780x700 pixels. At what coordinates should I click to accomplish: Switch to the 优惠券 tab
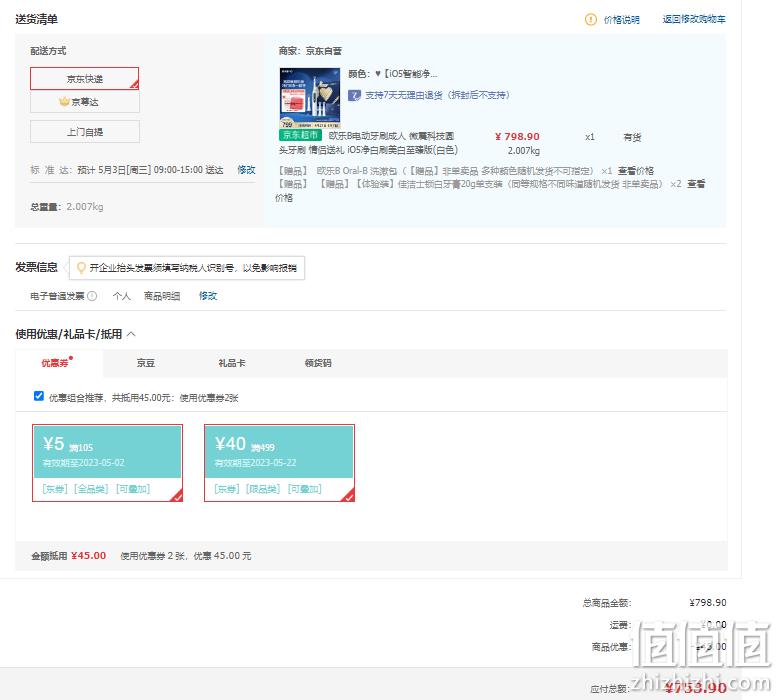[x=59, y=363]
